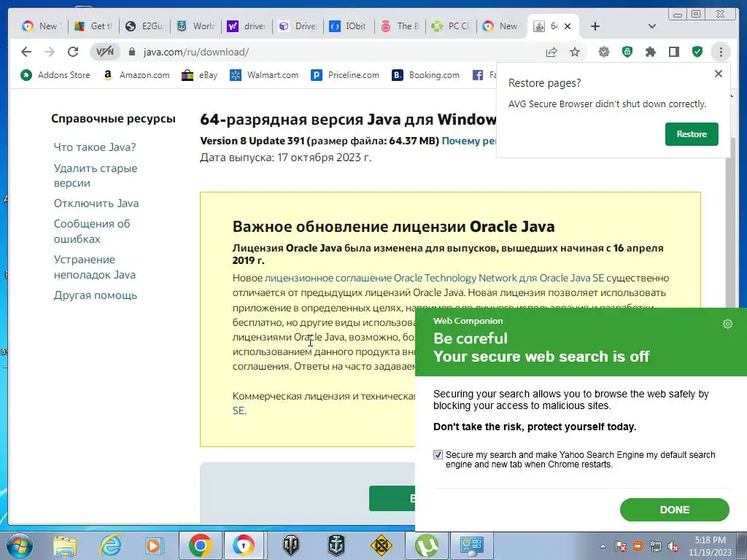Switch to the Get tab
The width and height of the screenshot is (747, 560).
(x=93, y=26)
